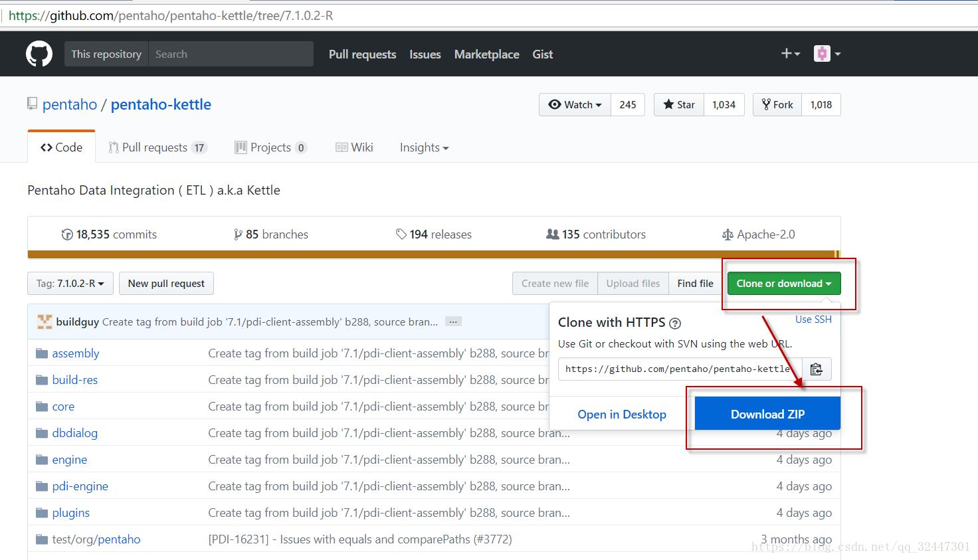Click the Upload files button
Viewport: 978px width, 560px height.
pyautogui.click(x=633, y=284)
